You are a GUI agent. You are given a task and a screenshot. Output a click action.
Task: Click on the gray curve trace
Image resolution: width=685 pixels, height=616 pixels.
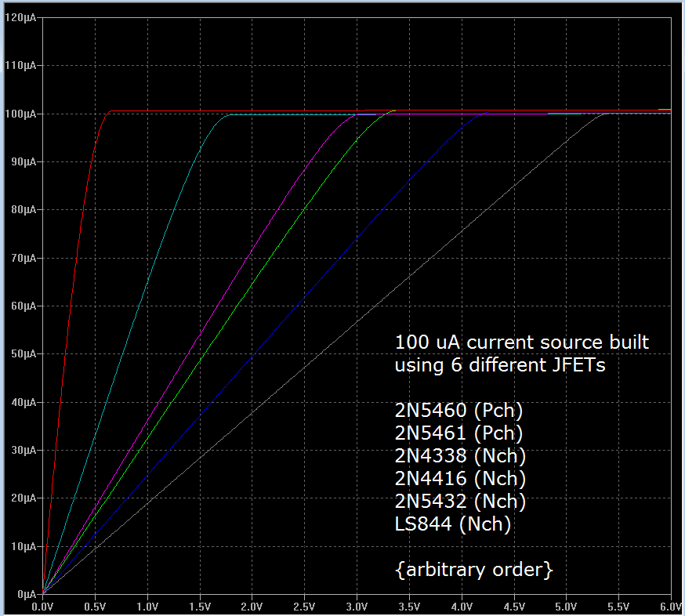(x=357, y=321)
